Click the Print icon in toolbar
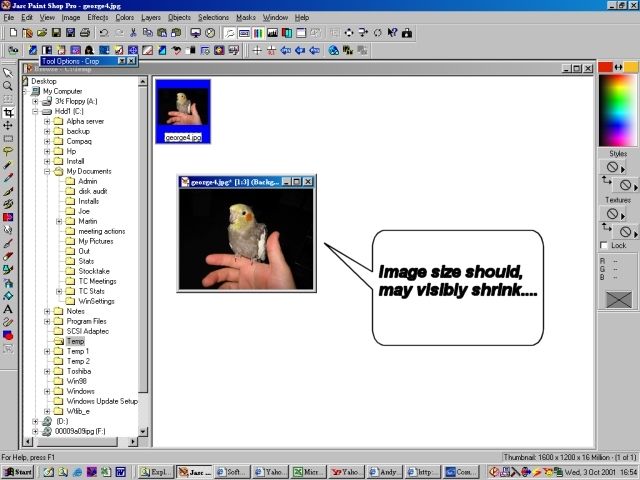Viewport: 640px width, 480px height. click(85, 33)
